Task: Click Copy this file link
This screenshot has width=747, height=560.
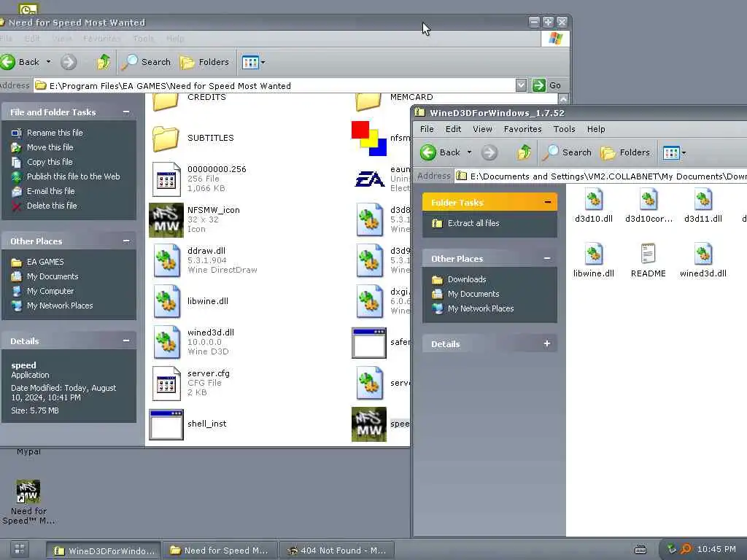Action: [x=50, y=162]
